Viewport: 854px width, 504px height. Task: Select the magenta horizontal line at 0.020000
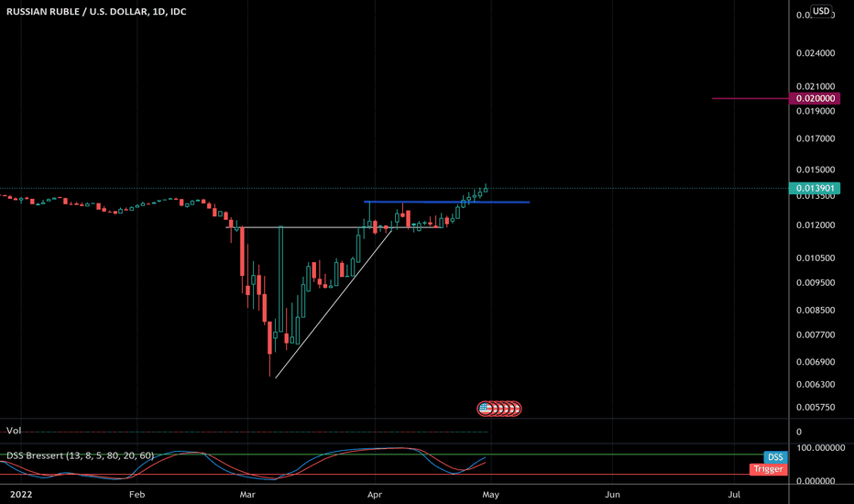[750, 99]
